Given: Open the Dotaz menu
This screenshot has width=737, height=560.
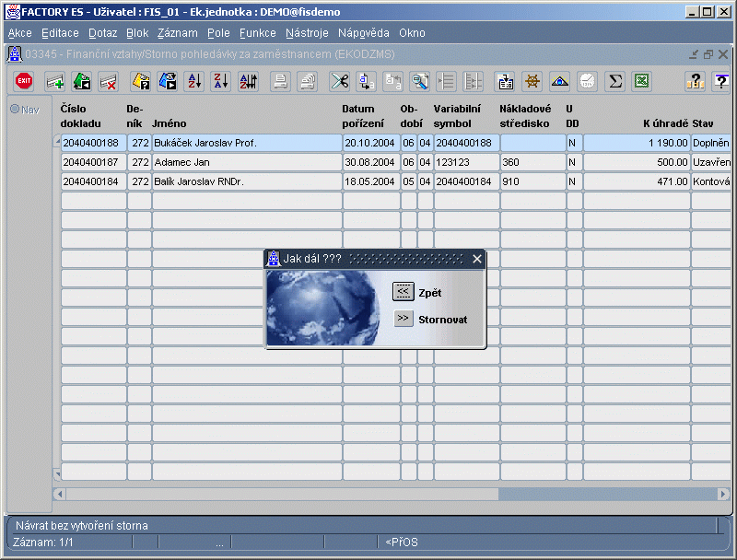Looking at the screenshot, I should click(x=102, y=33).
